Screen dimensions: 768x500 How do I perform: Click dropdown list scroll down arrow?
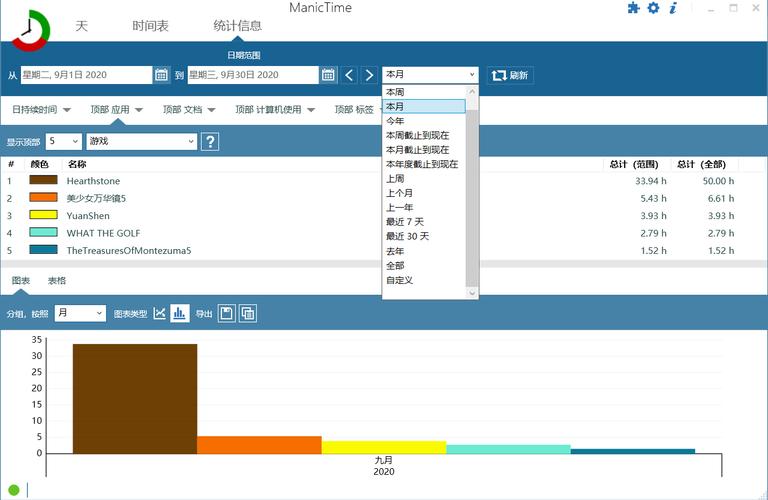[472, 293]
